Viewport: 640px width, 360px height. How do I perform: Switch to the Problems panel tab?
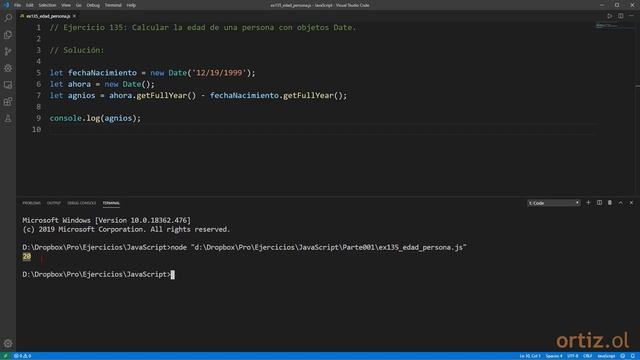31,203
